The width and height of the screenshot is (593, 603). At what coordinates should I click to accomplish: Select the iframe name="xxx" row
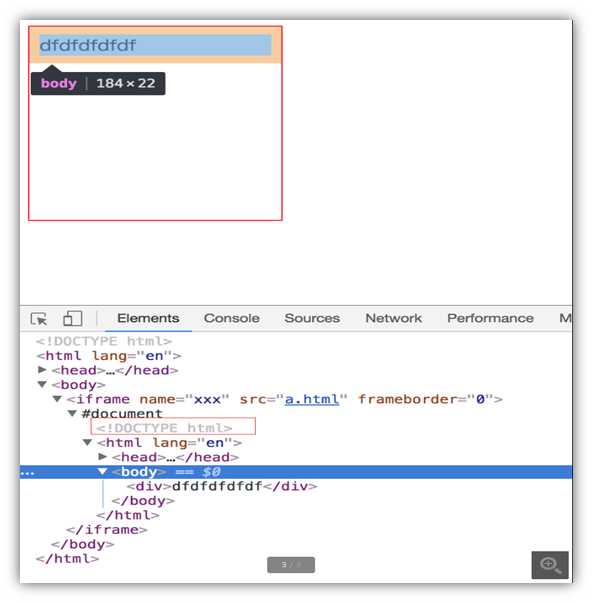pyautogui.click(x=285, y=399)
